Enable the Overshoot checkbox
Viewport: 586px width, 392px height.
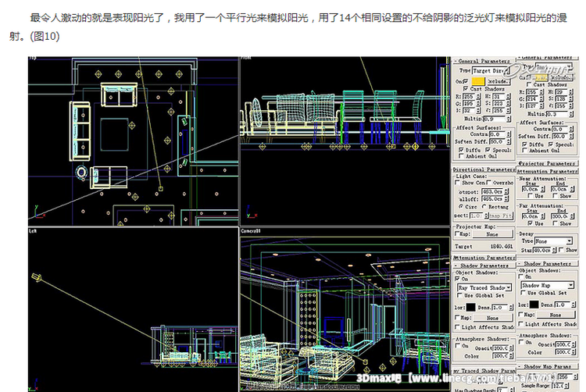click(489, 183)
